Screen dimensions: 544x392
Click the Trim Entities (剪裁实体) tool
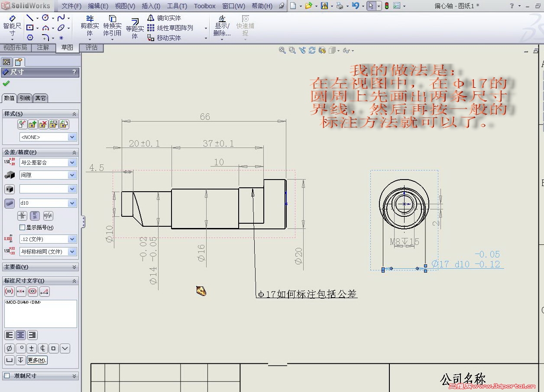point(90,26)
